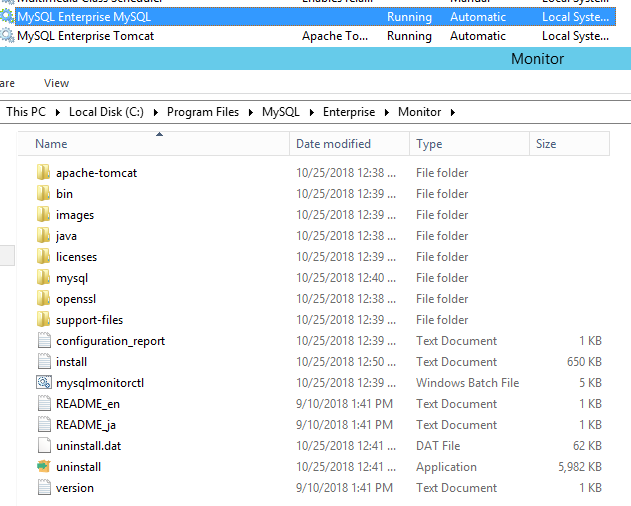Click the MySQL Enterprise Tomcat service gear icon

point(7,36)
